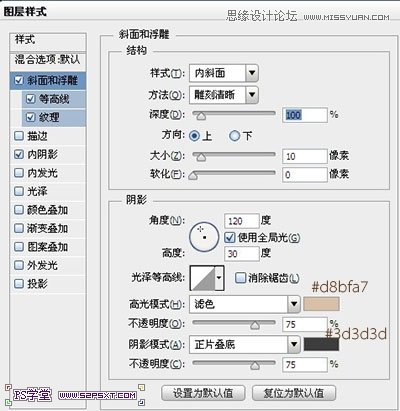
Task: Click the 深度 slider handle
Action: (201, 116)
